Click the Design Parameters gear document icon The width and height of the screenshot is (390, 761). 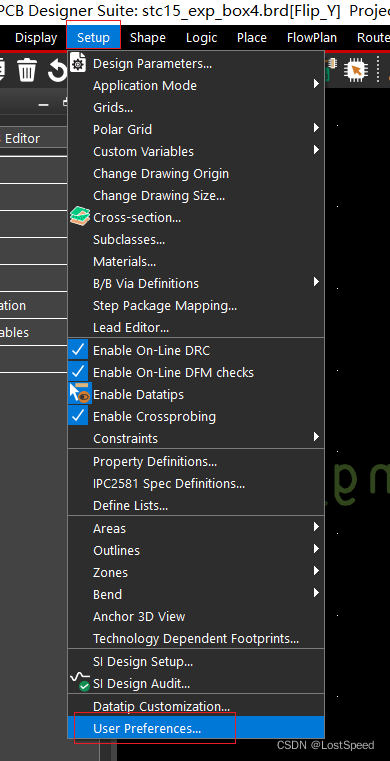78,63
